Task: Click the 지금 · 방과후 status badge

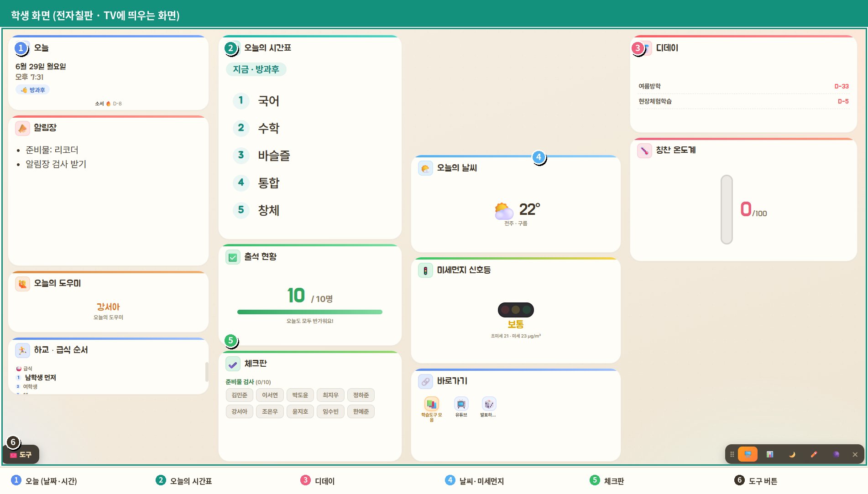Action: click(x=256, y=69)
